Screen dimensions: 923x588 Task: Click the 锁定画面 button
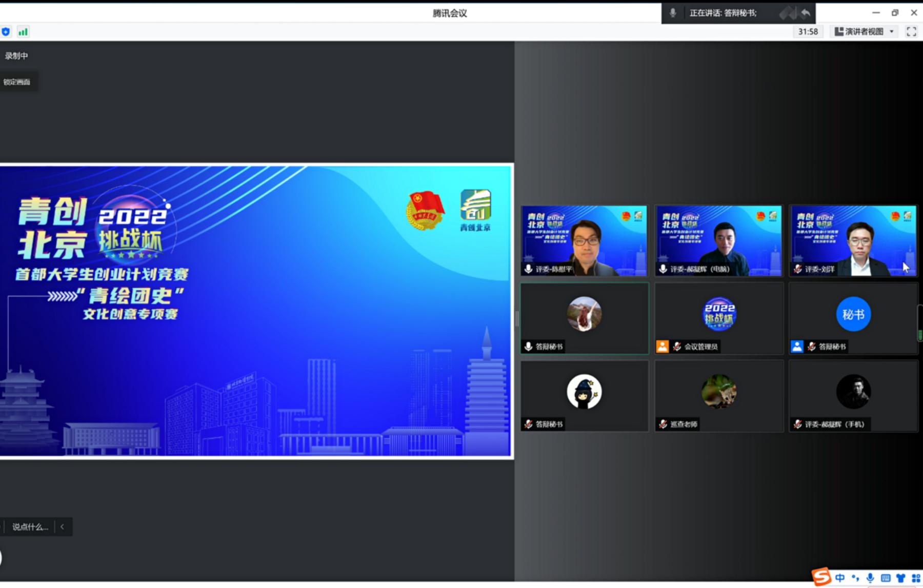pyautogui.click(x=17, y=82)
